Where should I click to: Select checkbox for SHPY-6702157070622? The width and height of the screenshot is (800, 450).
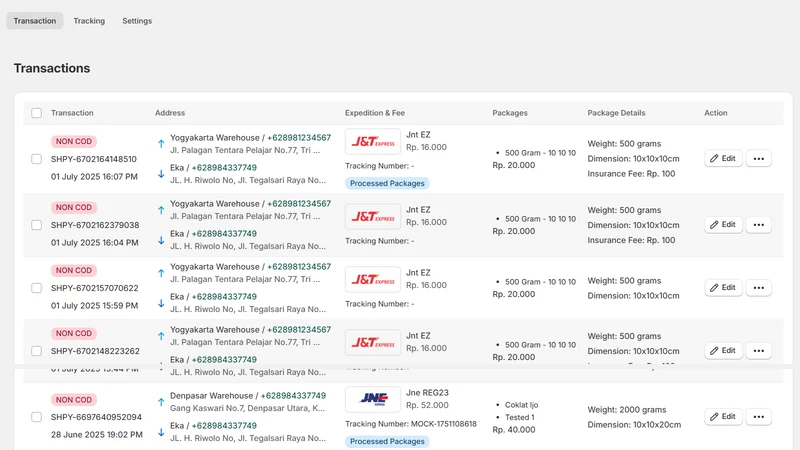[36, 288]
